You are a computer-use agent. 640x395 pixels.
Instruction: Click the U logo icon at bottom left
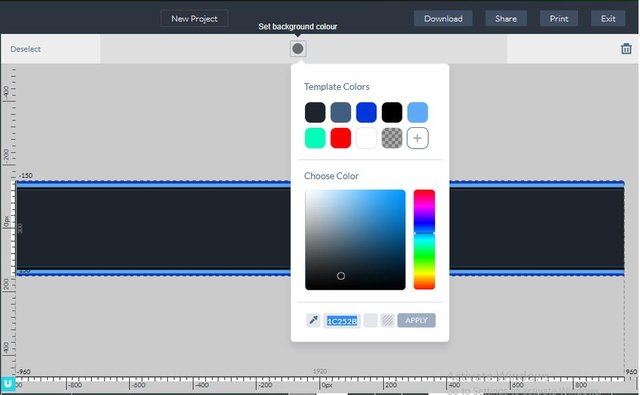8,384
